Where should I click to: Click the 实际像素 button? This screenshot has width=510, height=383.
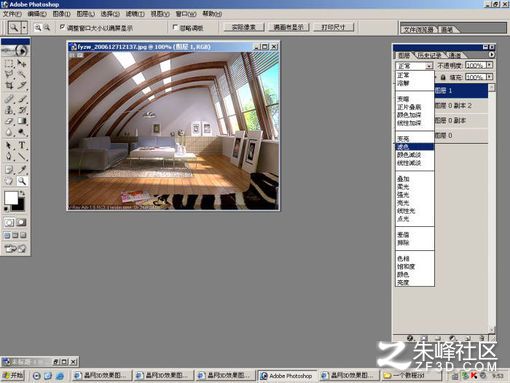[x=244, y=27]
